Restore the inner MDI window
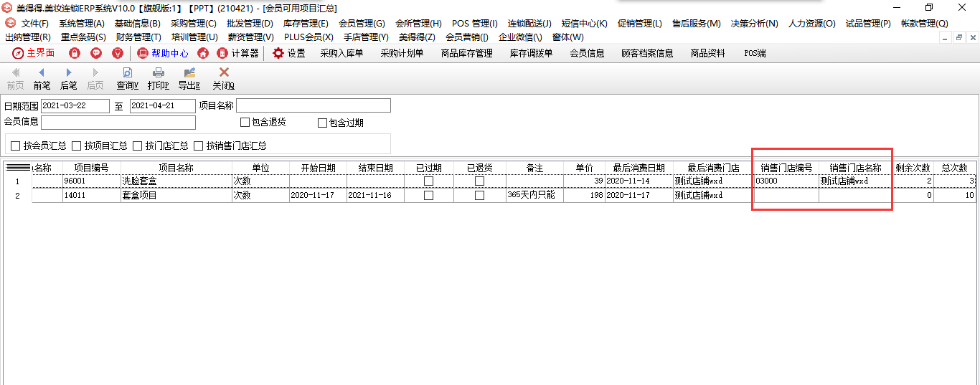 958,37
